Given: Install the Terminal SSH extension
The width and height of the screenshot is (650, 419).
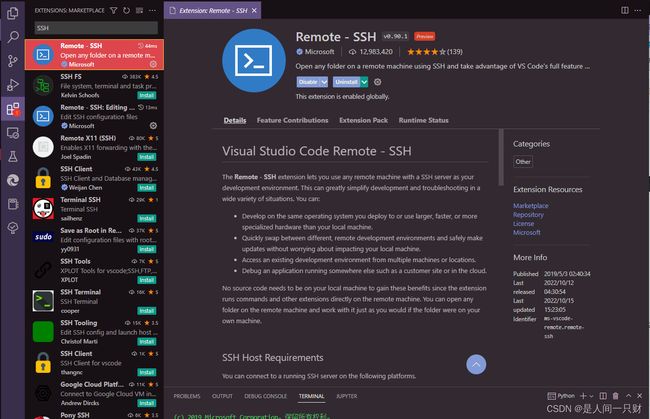Looking at the screenshot, I should [x=147, y=218].
